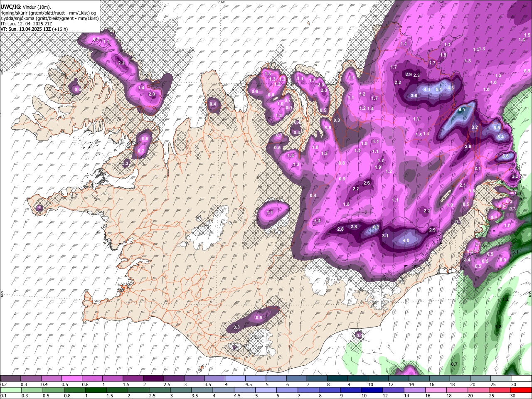532x399 pixels.
Task: Click the upper legend swatch between 25 and 30
Action: [500, 379]
